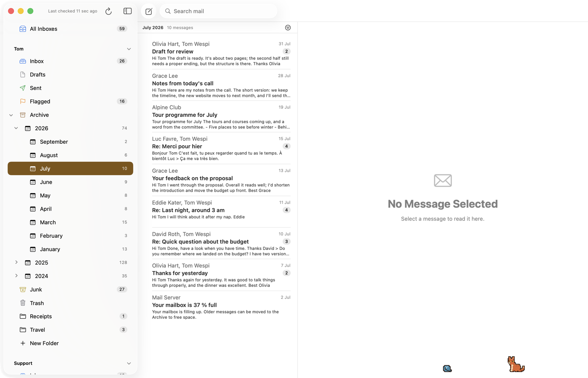588x378 pixels.
Task: Select 'Your feedback on the proposal' email
Action: (221, 180)
